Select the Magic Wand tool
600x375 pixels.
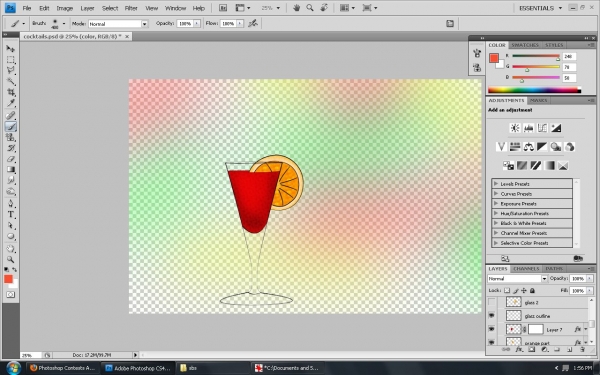11,82
